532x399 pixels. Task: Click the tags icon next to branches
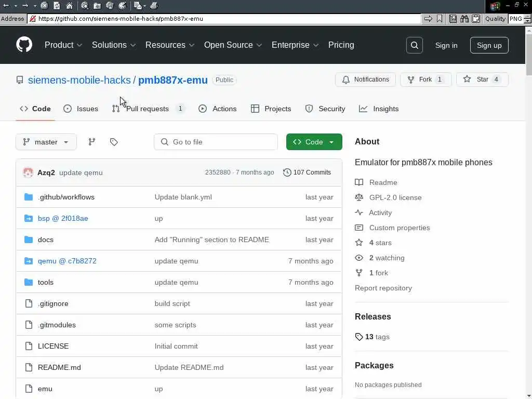pyautogui.click(x=114, y=142)
